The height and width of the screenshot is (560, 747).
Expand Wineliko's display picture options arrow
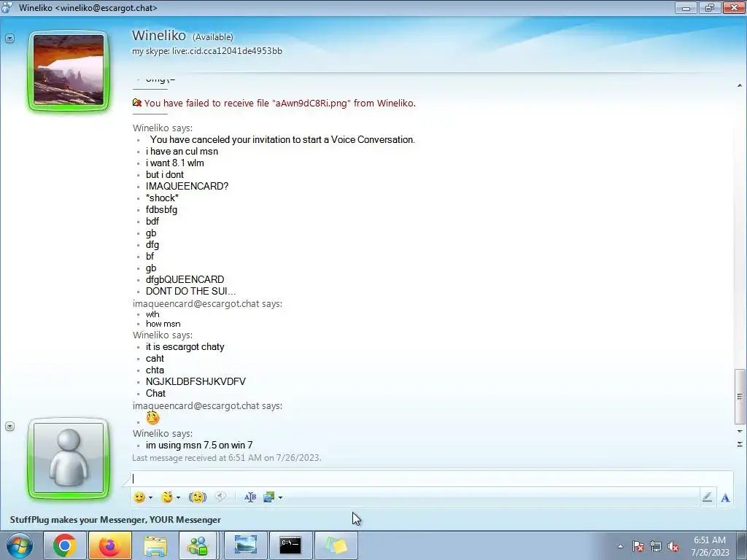(9, 39)
